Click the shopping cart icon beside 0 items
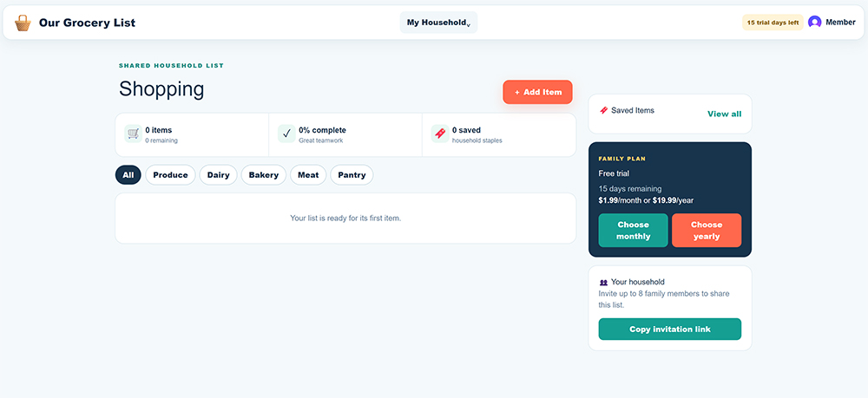The height and width of the screenshot is (398, 868). (133, 134)
